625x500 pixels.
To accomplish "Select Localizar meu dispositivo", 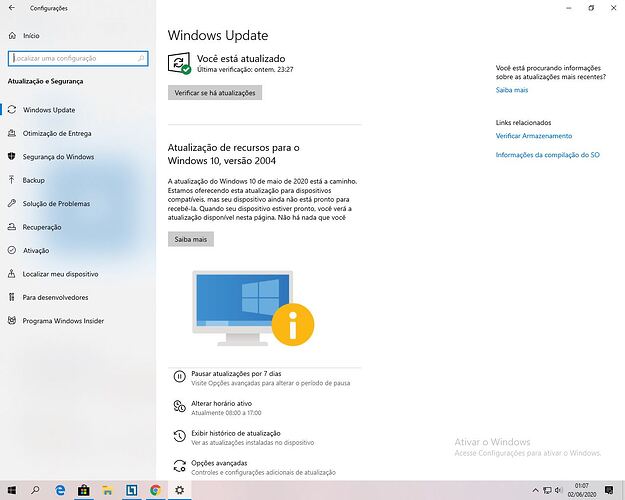I will [x=60, y=273].
